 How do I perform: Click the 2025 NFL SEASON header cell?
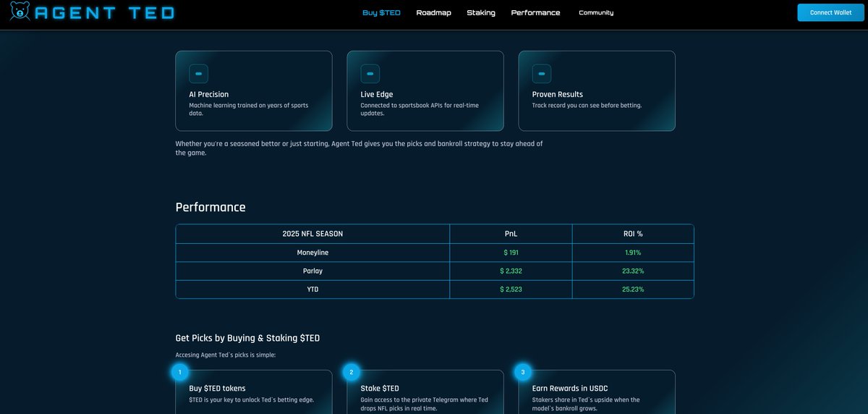pos(312,234)
